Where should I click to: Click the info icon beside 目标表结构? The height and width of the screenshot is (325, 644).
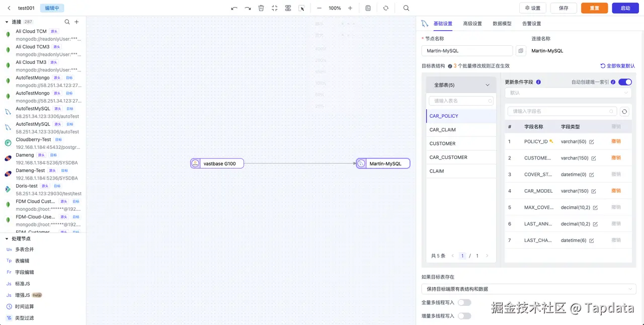450,66
